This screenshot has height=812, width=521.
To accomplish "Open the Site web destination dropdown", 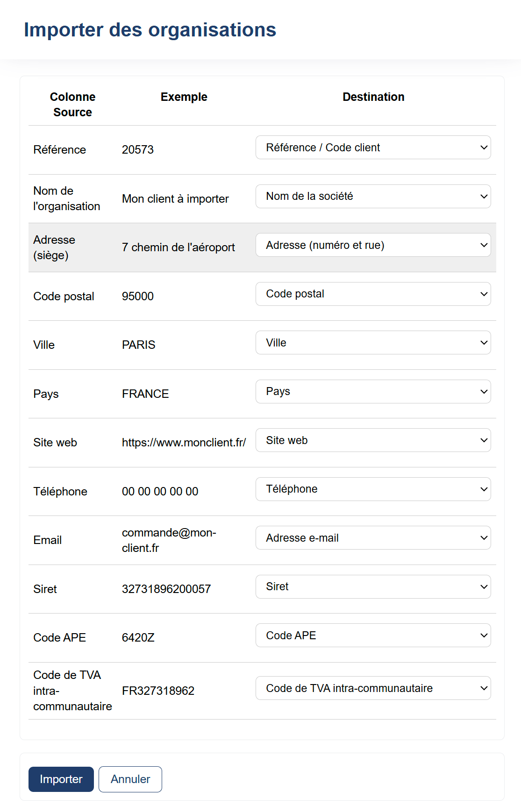I will point(373,440).
